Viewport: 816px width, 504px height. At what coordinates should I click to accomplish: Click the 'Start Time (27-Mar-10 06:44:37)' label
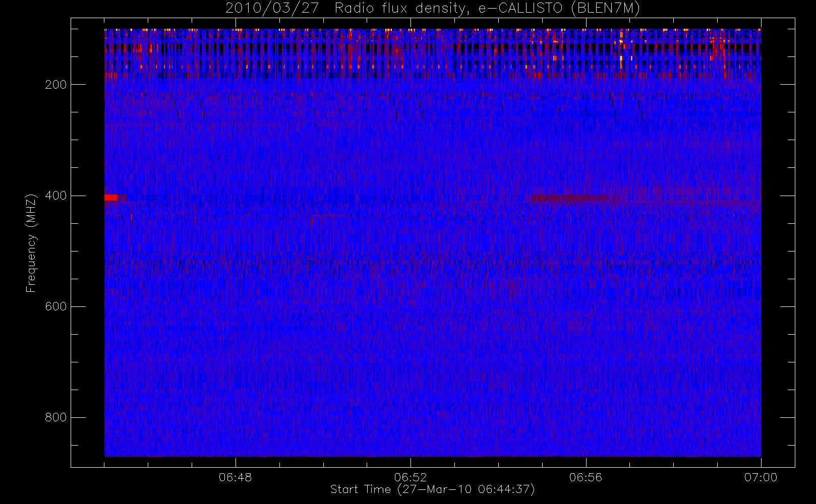[x=432, y=489]
